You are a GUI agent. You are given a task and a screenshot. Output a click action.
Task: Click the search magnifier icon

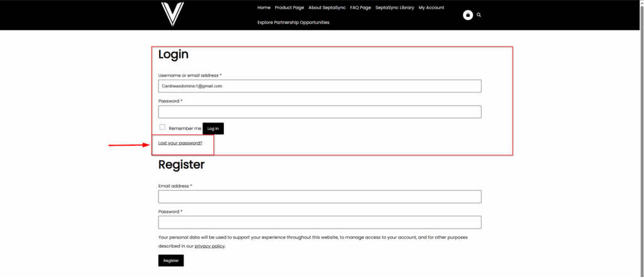(x=479, y=15)
